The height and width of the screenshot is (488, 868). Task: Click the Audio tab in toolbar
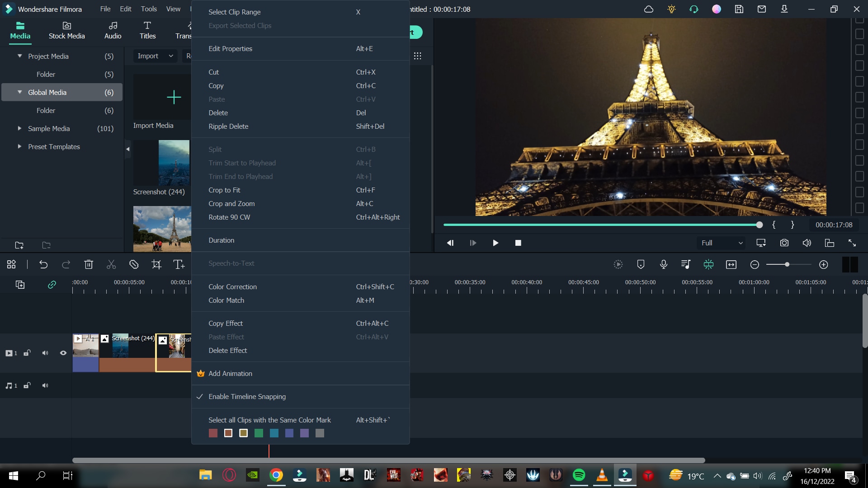point(113,30)
